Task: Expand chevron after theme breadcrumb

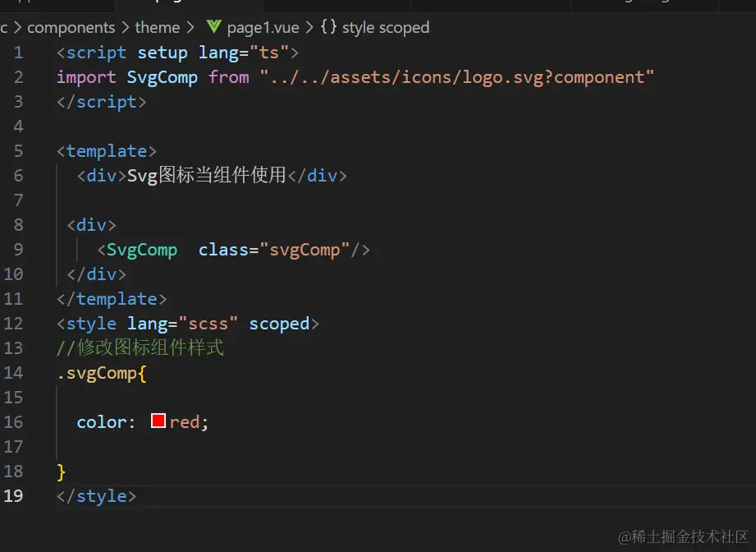Action: coord(190,27)
